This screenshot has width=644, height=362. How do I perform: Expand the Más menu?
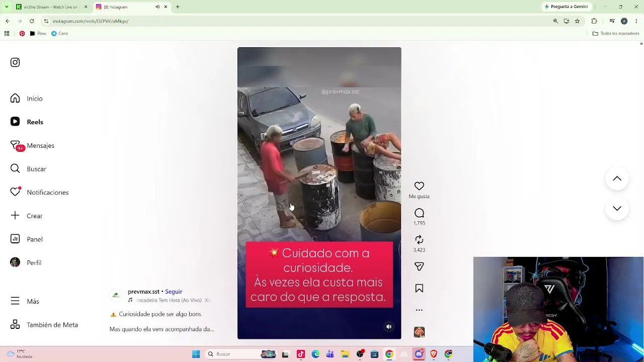(x=25, y=301)
